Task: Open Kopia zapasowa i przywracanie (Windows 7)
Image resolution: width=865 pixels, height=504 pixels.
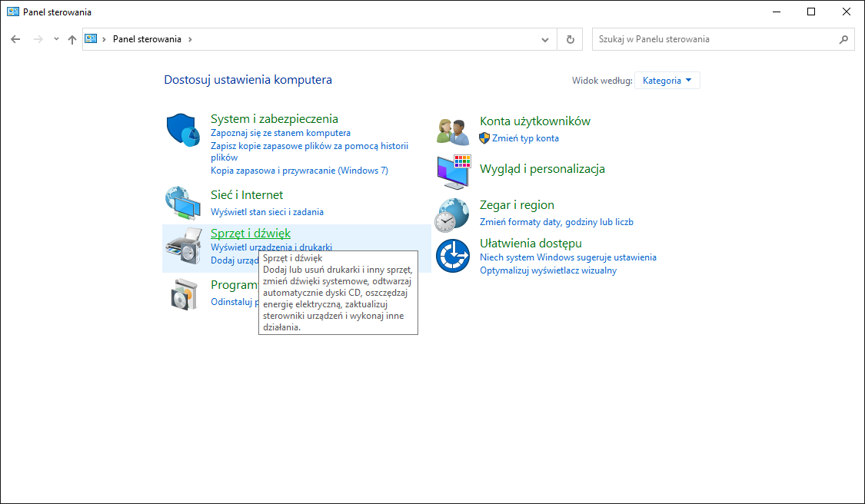Action: pyautogui.click(x=300, y=171)
